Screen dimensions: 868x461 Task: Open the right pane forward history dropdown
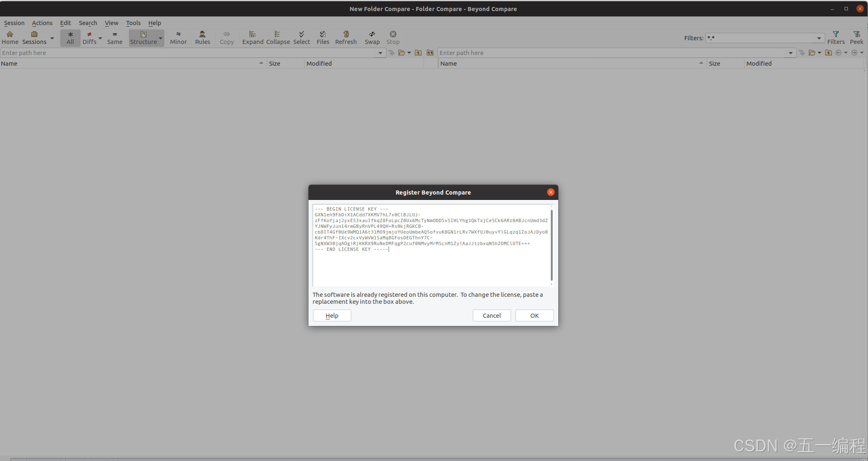click(x=862, y=53)
